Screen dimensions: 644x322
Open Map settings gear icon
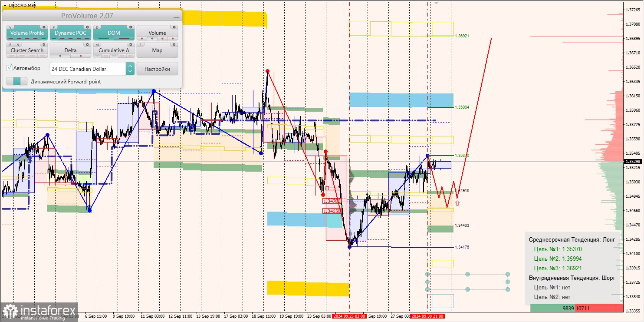click(174, 44)
